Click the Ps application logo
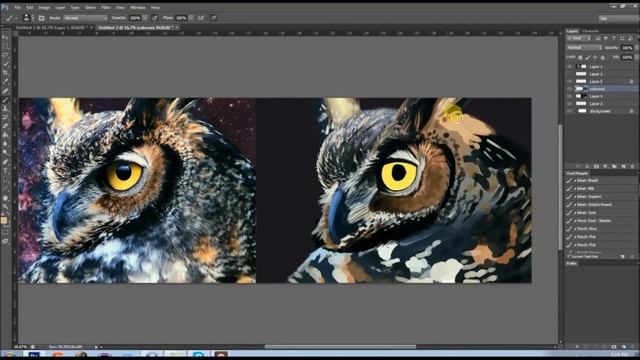640x360 pixels. pyautogui.click(x=5, y=7)
